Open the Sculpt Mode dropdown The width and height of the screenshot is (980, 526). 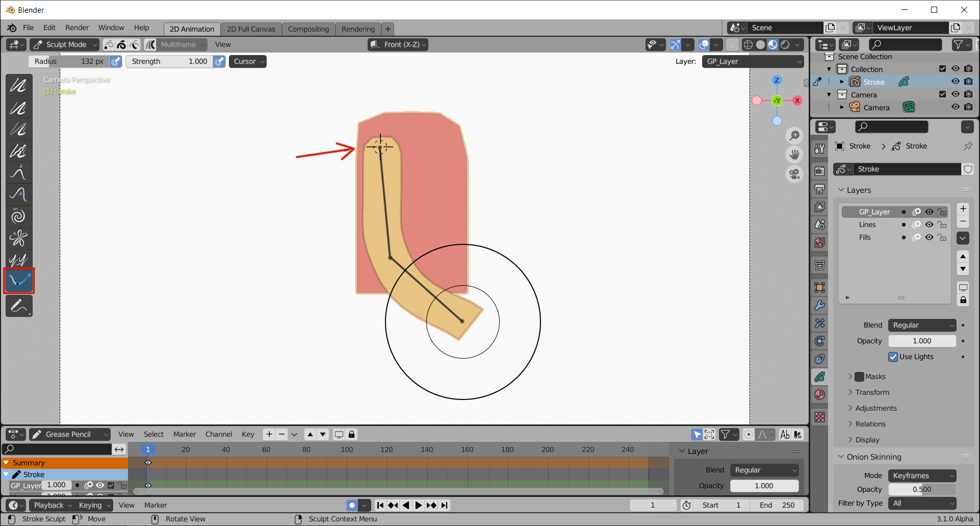(x=64, y=44)
